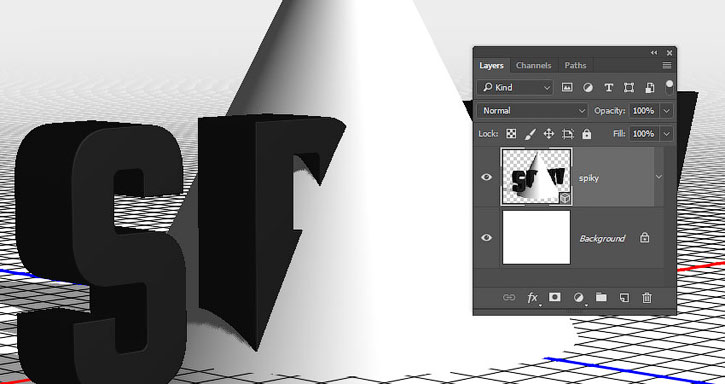The height and width of the screenshot is (384, 725).
Task: Open the Opacity slider dropdown arrow
Action: point(666,111)
